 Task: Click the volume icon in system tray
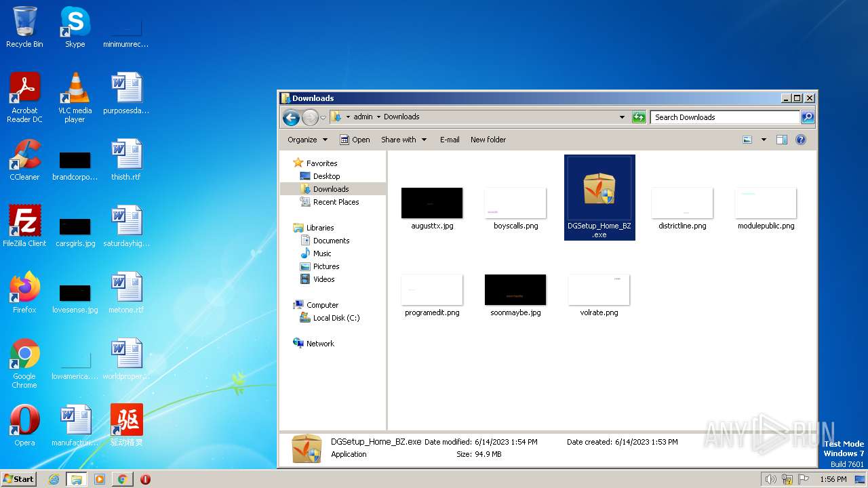click(770, 479)
